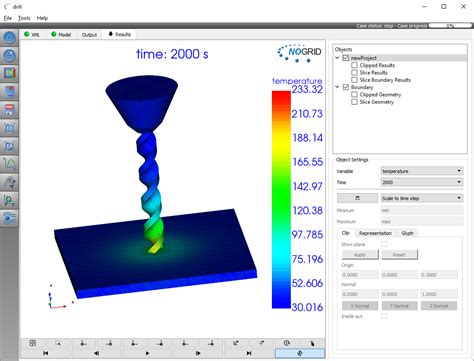Switch to the Model tab
This screenshot has width=474, height=361.
tap(61, 35)
